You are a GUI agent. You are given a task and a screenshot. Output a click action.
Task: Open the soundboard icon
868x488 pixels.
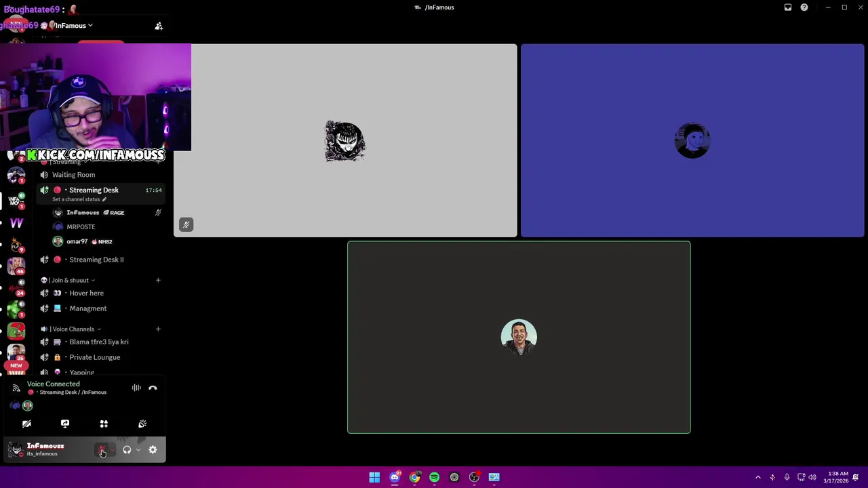[142, 424]
